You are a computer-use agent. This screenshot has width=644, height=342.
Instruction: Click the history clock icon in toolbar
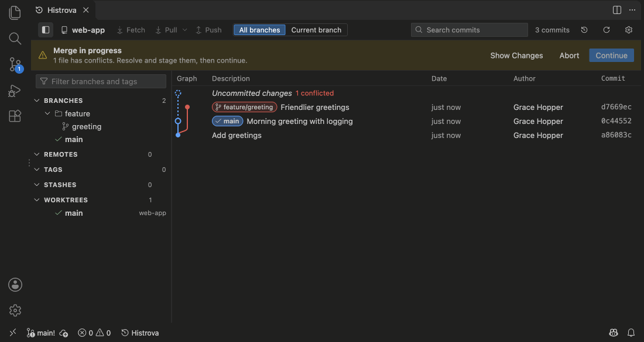(x=584, y=30)
